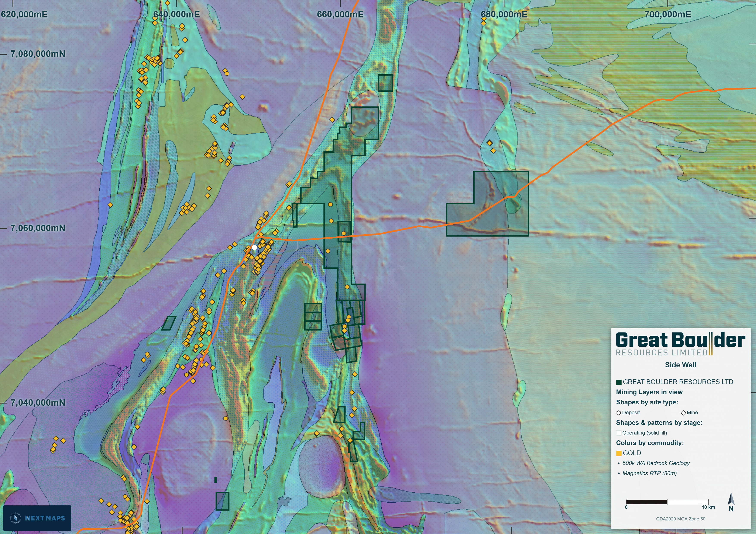
Task: Click the Deposit hexagon legend symbol
Action: [619, 413]
